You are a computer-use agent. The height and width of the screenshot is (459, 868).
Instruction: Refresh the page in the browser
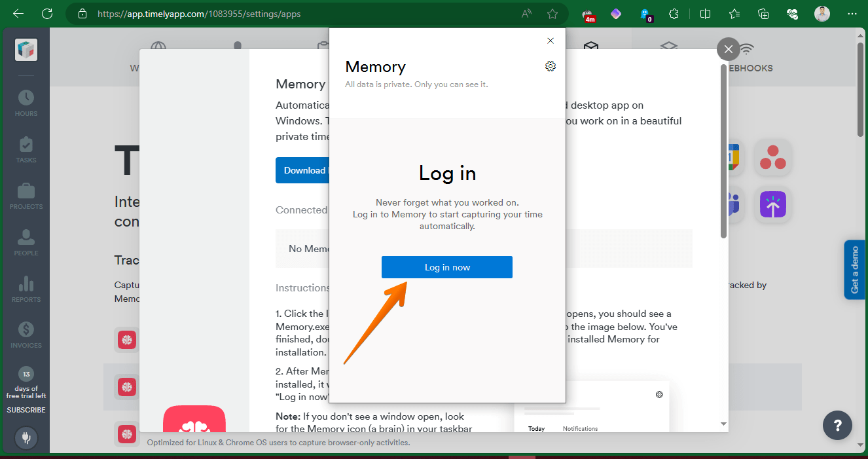click(47, 13)
